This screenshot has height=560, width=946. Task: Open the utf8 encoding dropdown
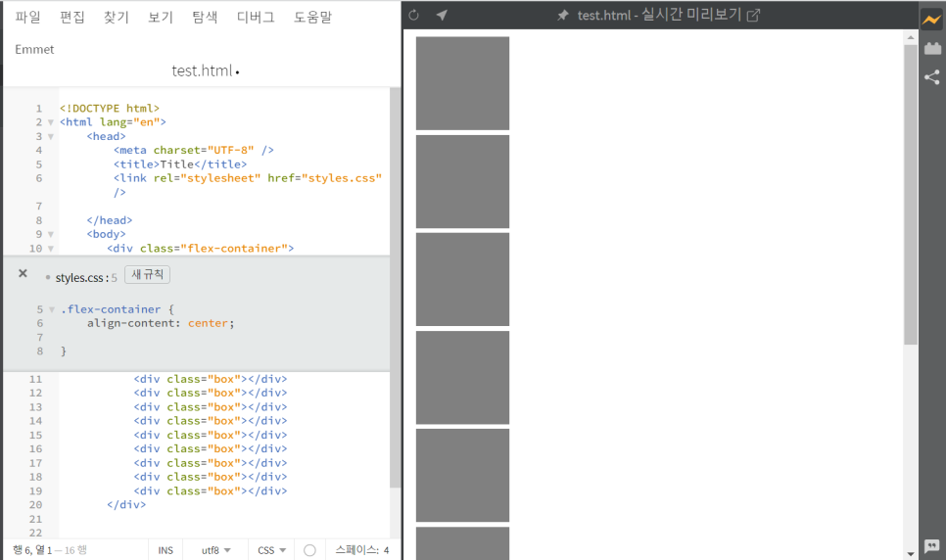click(x=216, y=550)
